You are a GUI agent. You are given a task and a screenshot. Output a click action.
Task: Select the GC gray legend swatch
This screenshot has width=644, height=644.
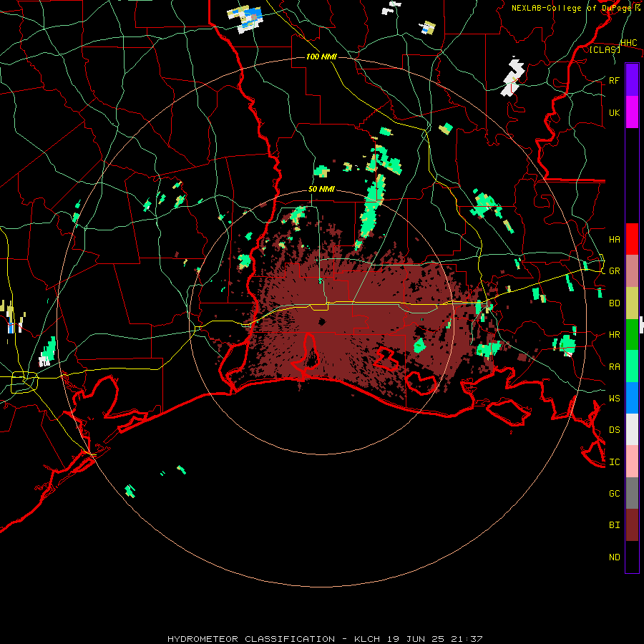[x=632, y=493]
